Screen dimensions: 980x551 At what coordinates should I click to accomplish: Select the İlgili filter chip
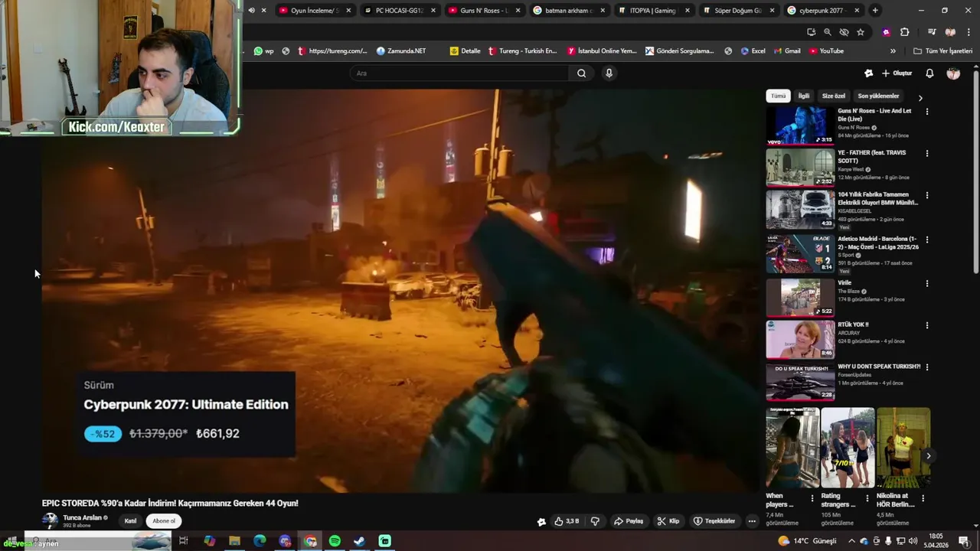click(x=803, y=96)
